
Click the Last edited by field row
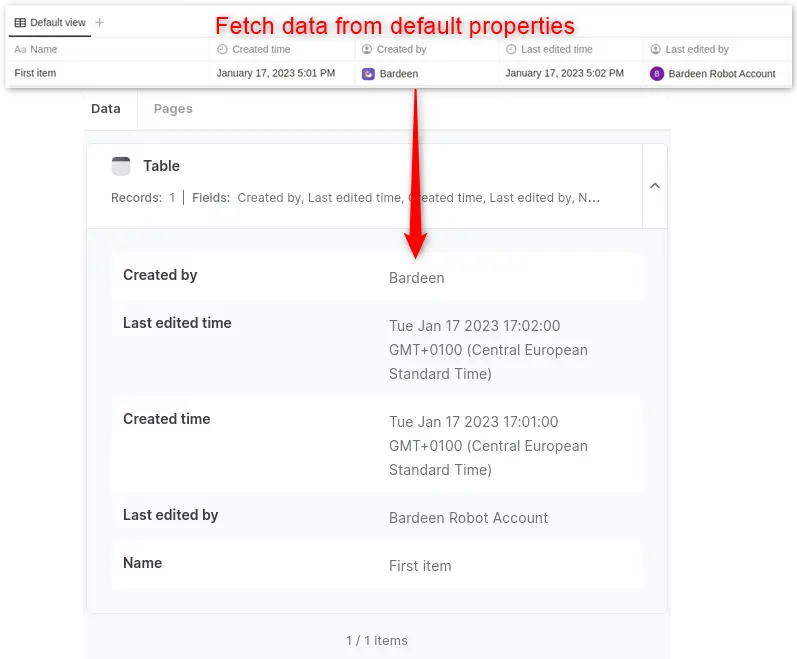(x=377, y=517)
